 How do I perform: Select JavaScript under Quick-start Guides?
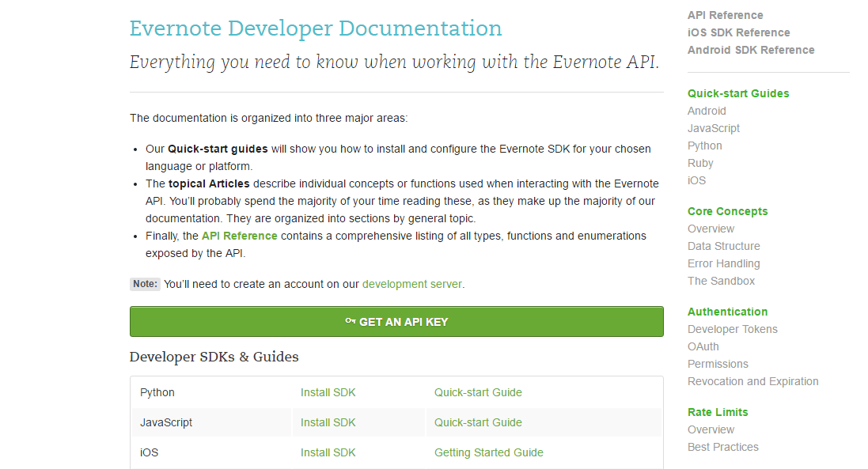click(713, 127)
